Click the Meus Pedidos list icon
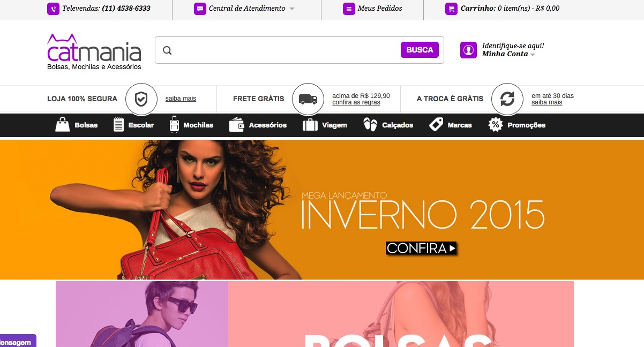 pos(349,9)
